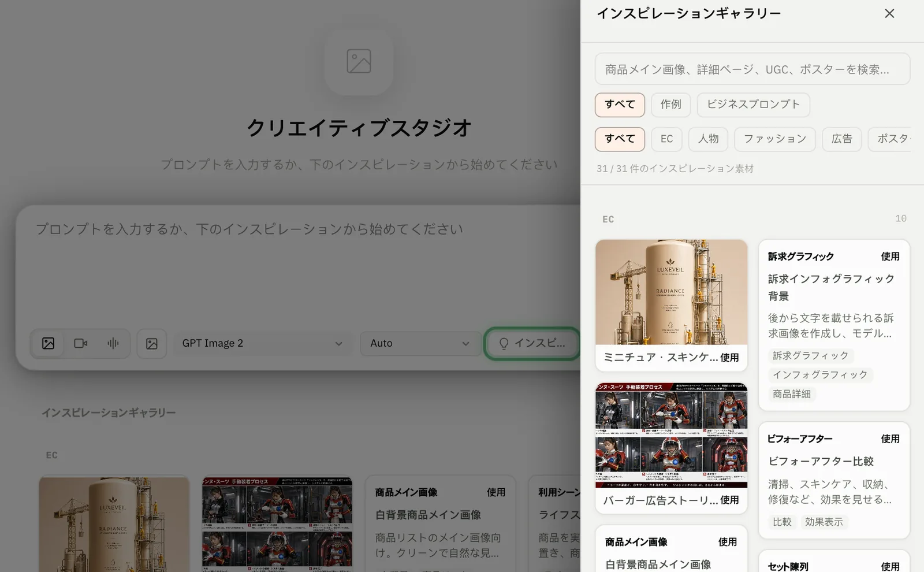924x572 pixels.
Task: Click the center image placeholder icon
Action: click(x=359, y=61)
